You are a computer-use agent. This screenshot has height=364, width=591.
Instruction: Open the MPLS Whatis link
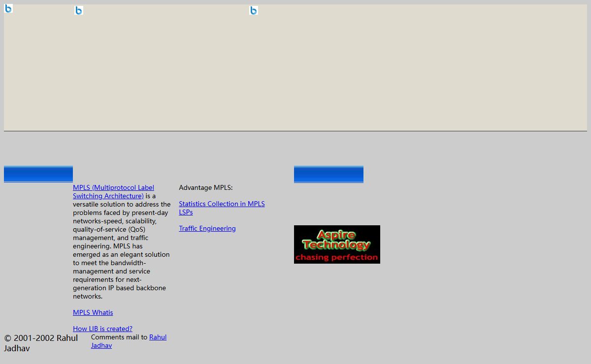click(93, 312)
